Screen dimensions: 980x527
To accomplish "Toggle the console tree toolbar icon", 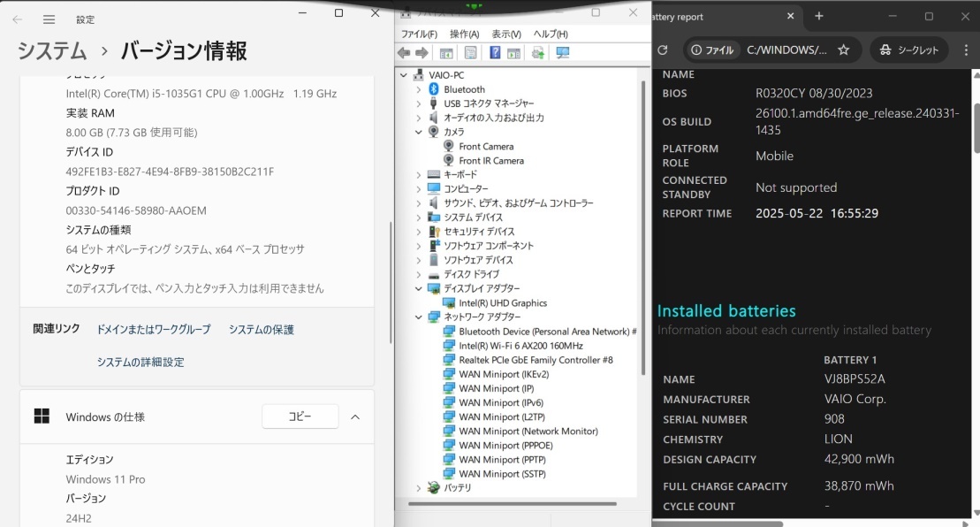I will (x=446, y=53).
